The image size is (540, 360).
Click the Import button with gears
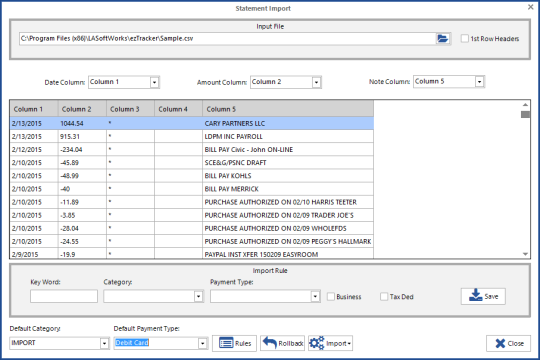coord(330,343)
